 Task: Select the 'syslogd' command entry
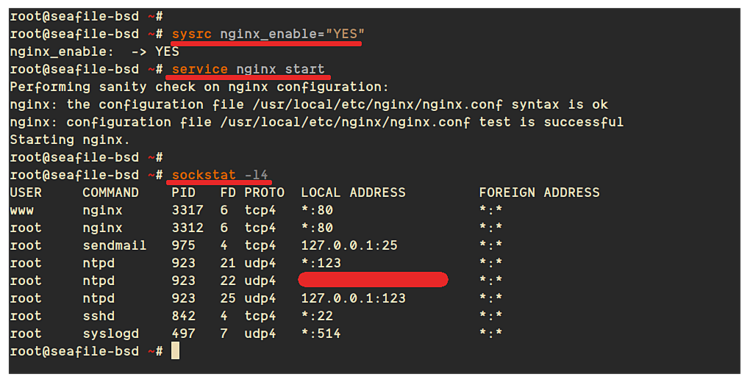click(110, 334)
